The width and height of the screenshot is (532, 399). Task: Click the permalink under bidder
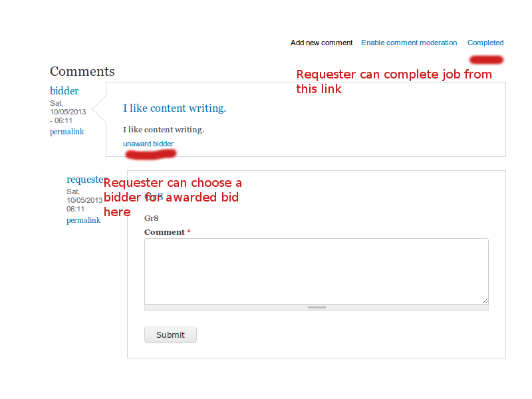[66, 132]
